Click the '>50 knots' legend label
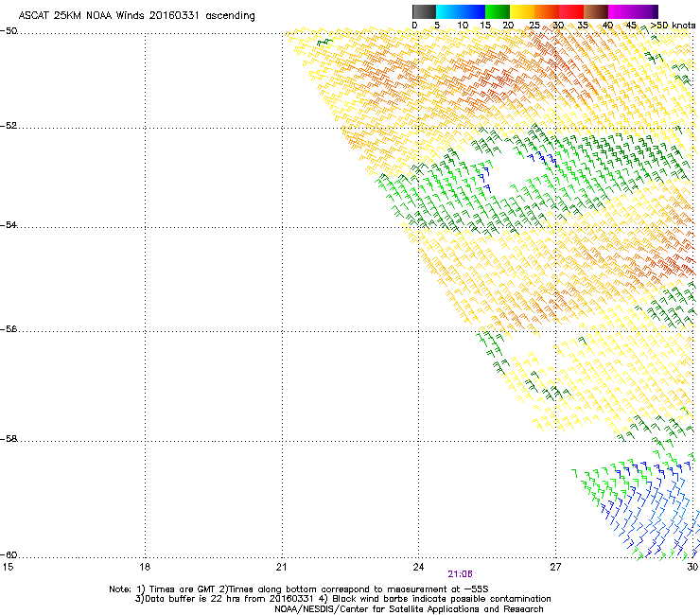700x615 pixels. pyautogui.click(x=673, y=26)
